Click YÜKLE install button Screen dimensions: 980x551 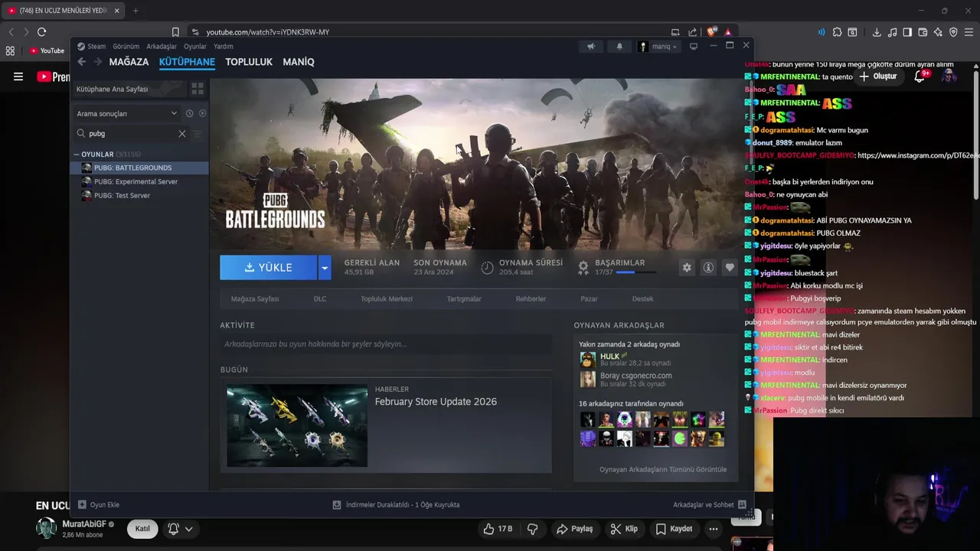click(268, 267)
